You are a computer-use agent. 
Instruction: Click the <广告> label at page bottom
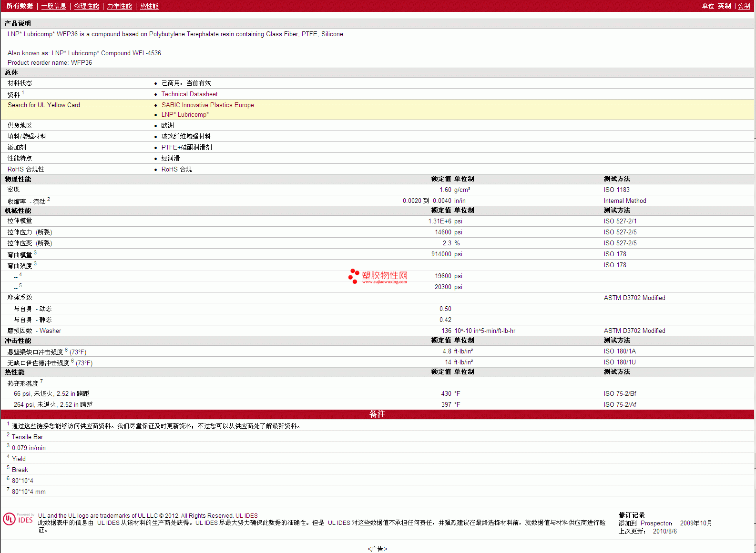377,549
